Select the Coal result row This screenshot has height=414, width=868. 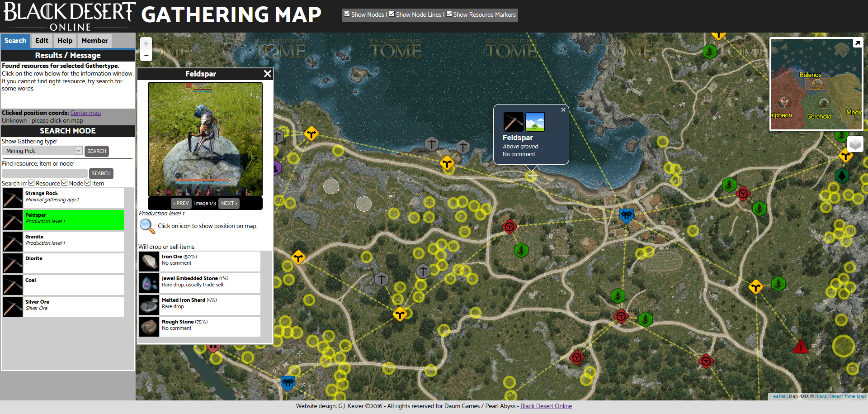(x=63, y=285)
